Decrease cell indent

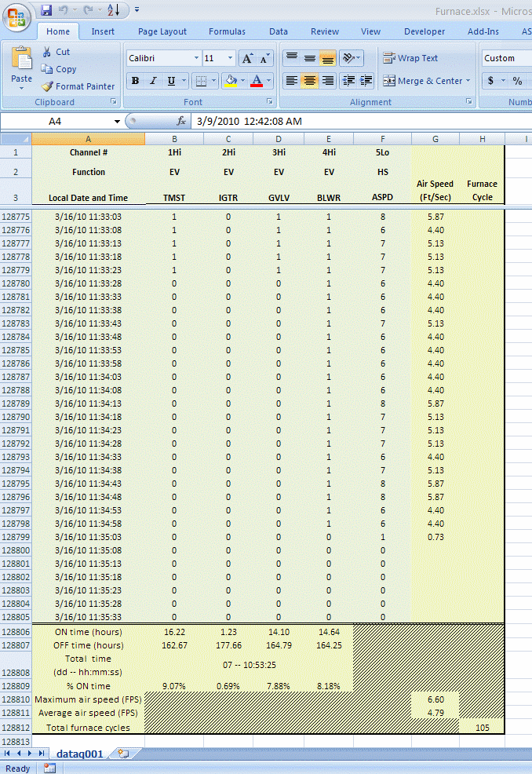(348, 80)
